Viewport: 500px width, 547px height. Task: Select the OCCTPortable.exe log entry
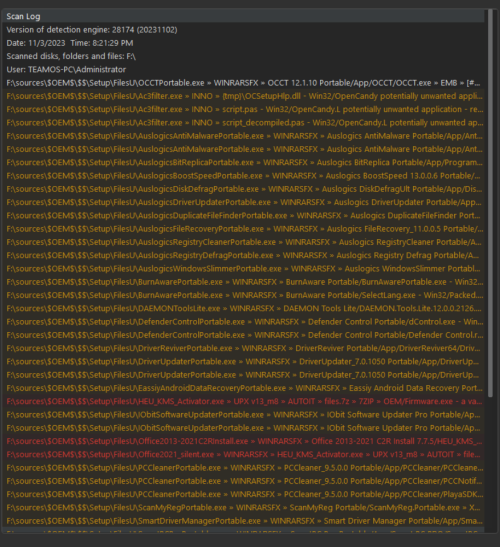click(x=243, y=83)
